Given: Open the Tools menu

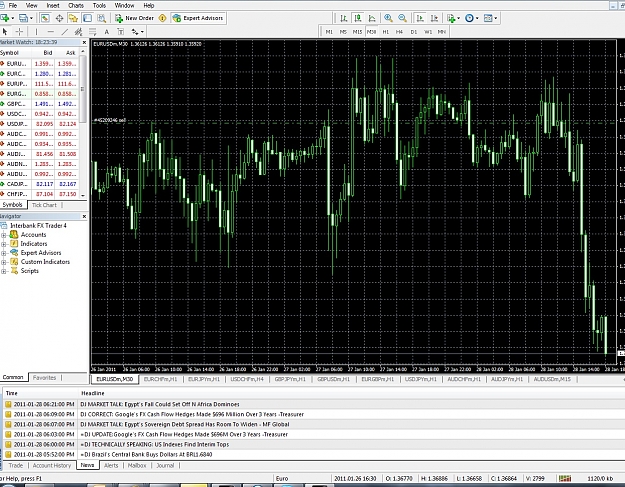Looking at the screenshot, I should click(99, 6).
